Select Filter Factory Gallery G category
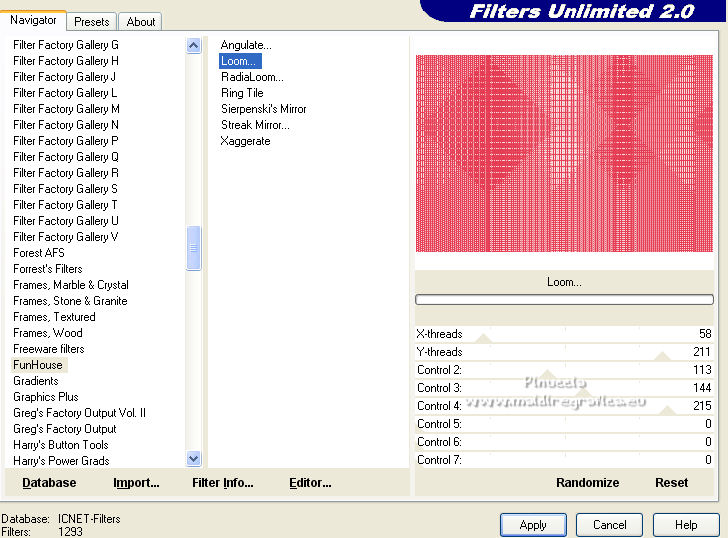 point(66,45)
